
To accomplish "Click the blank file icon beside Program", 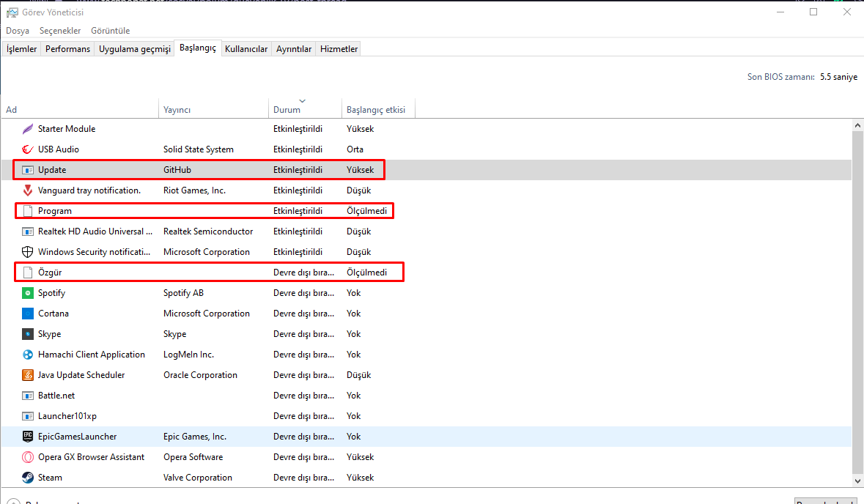I will (28, 211).
